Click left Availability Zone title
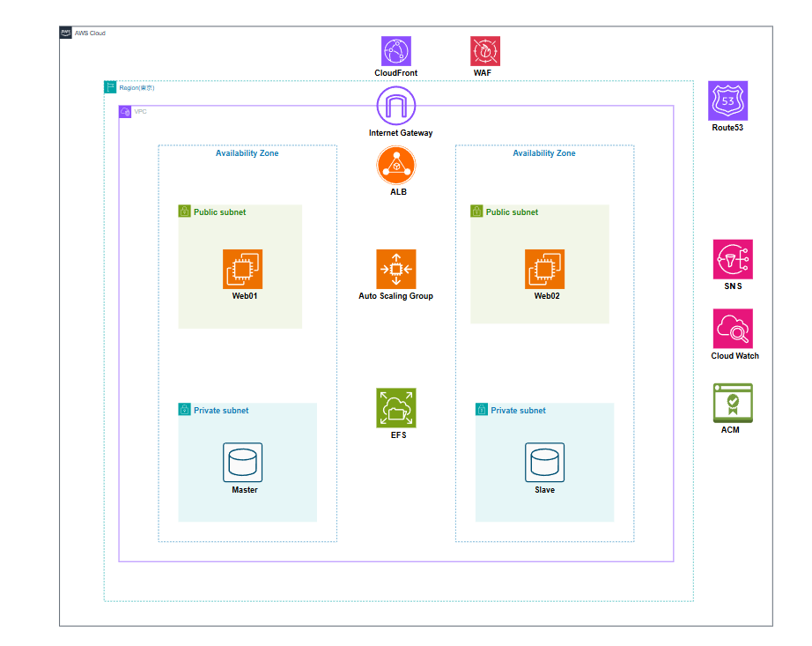Screen dimensions: 812x646 pos(247,153)
